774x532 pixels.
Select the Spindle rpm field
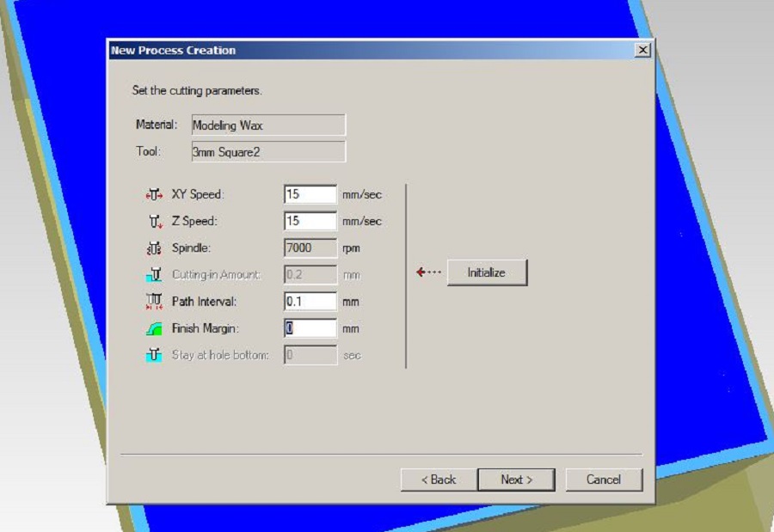point(310,248)
